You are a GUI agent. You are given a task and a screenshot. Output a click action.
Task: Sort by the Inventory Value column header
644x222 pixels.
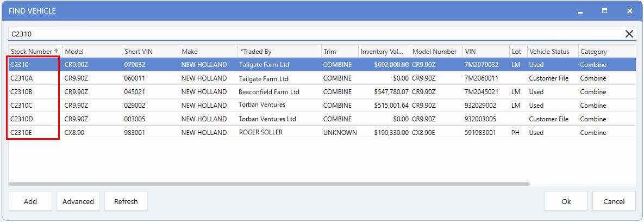pyautogui.click(x=384, y=51)
